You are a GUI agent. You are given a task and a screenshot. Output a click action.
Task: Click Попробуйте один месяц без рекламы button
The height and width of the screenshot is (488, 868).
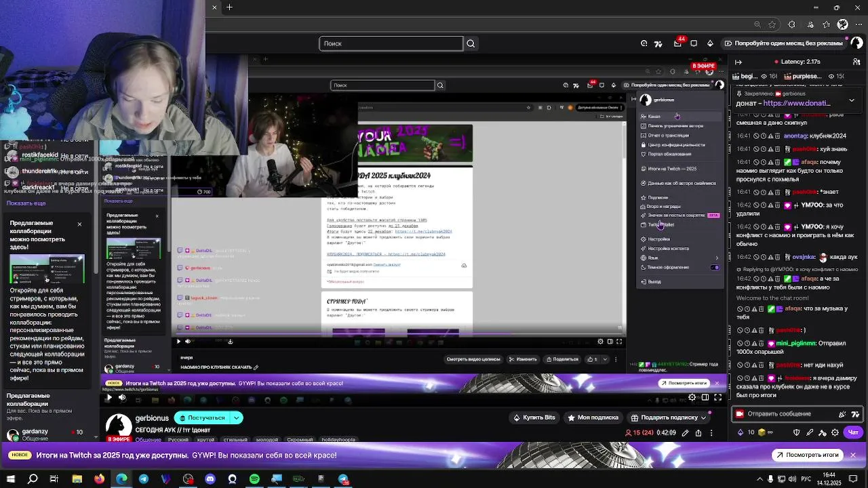pyautogui.click(x=783, y=43)
